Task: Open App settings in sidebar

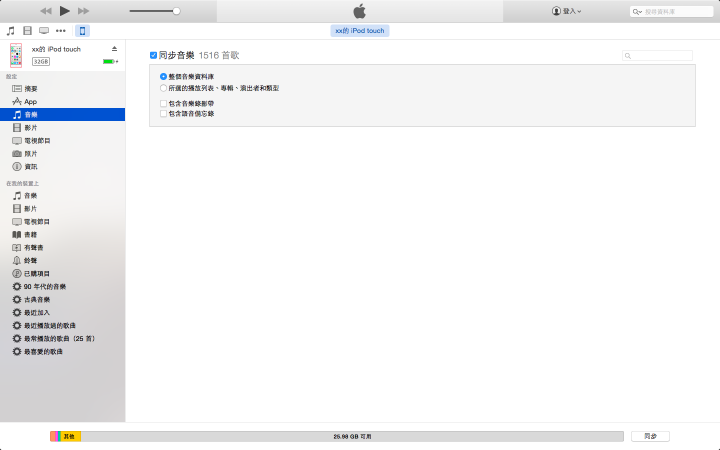Action: 62,101
